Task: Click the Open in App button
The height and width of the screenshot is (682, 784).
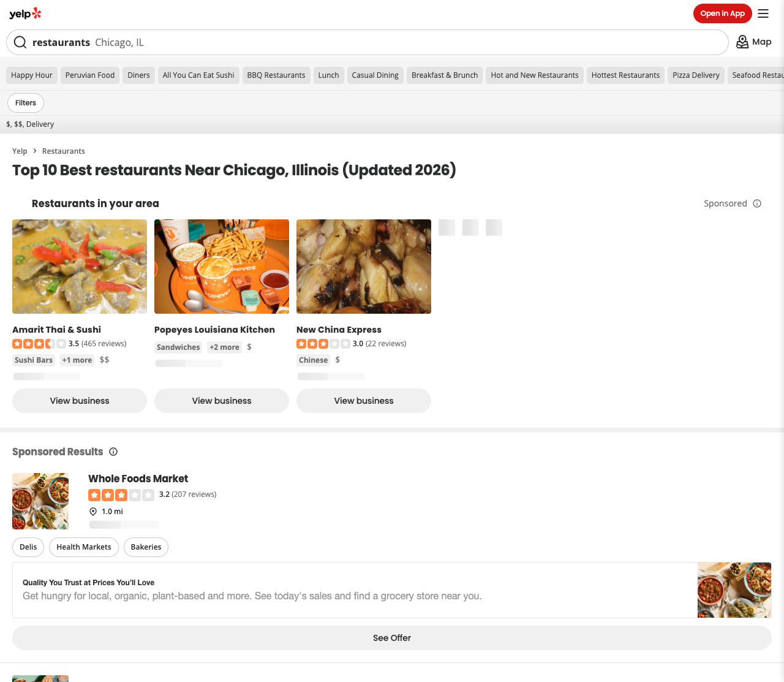Action: [x=723, y=13]
